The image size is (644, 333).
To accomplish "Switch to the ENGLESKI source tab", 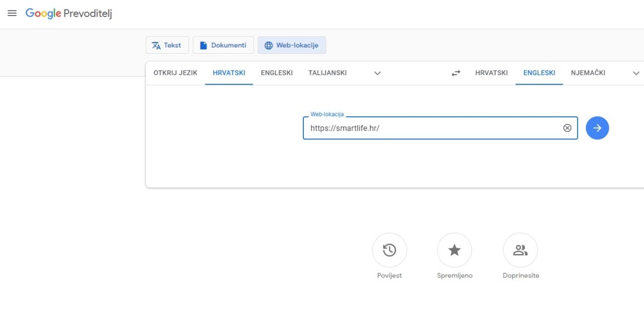I will pyautogui.click(x=277, y=72).
